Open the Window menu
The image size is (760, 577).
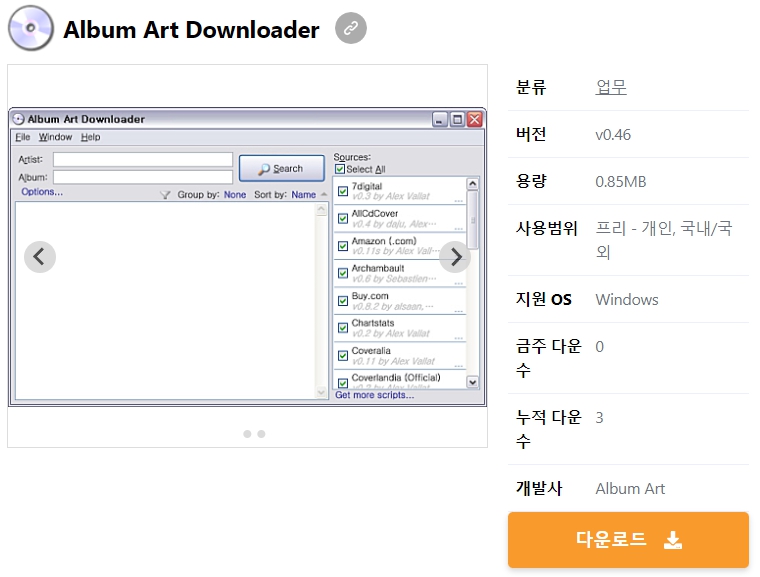point(55,137)
